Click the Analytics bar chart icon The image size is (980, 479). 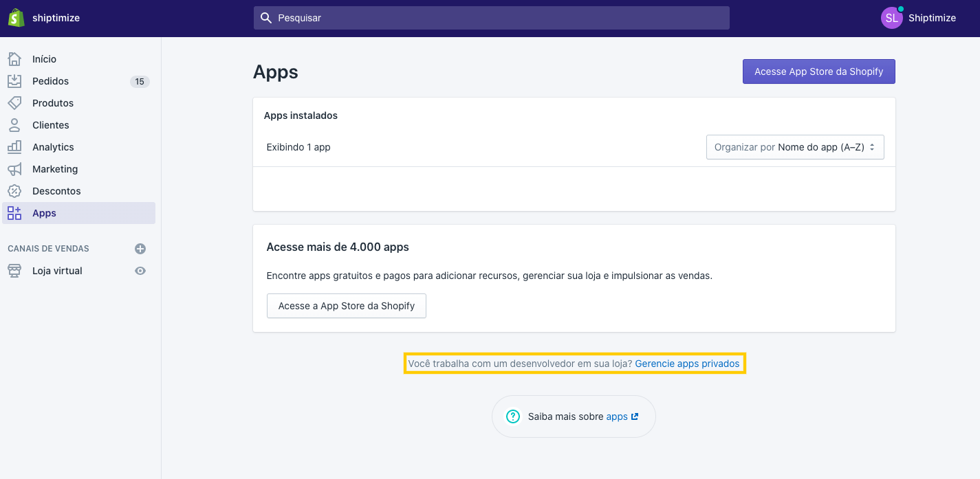14,147
